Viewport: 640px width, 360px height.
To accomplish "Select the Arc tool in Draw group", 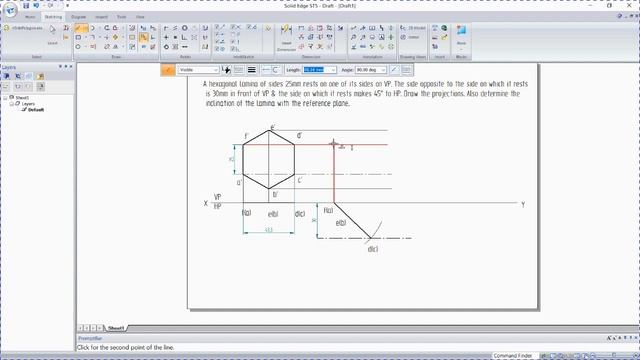I will tap(93, 28).
